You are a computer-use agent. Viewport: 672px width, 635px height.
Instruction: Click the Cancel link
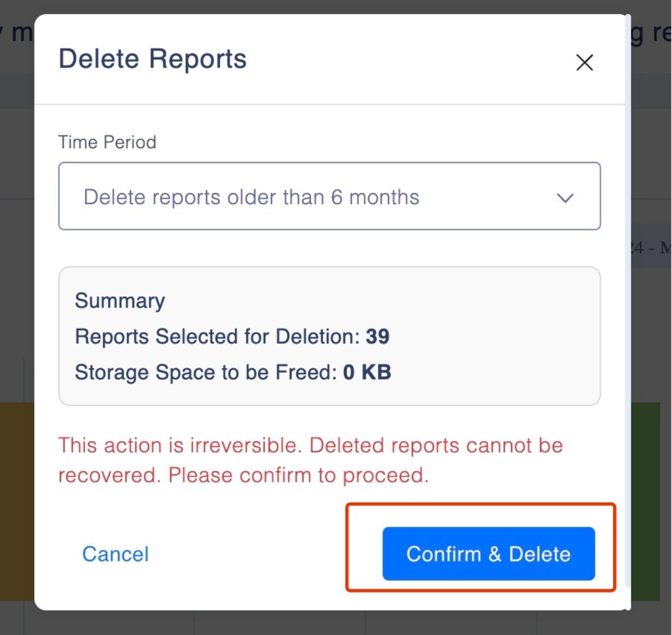coord(115,554)
